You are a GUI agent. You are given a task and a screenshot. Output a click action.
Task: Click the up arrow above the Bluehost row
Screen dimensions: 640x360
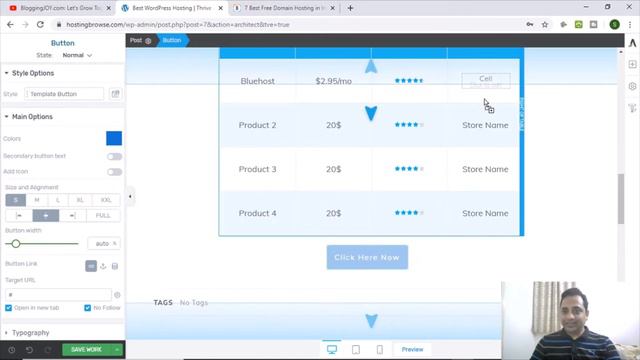(371, 66)
